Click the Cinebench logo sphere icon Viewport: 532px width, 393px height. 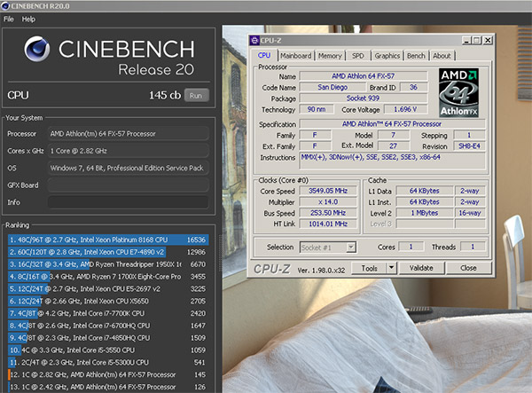pyautogui.click(x=37, y=49)
